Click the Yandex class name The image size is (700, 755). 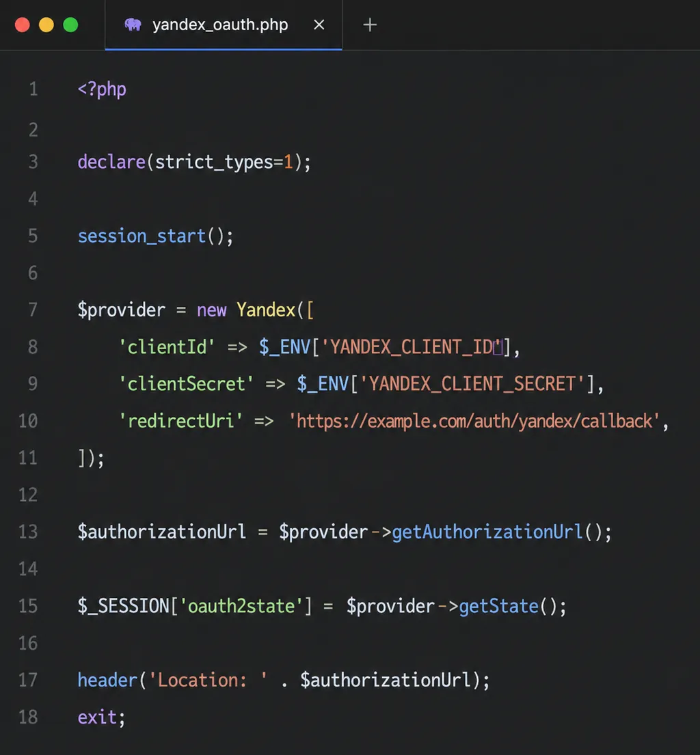click(265, 310)
